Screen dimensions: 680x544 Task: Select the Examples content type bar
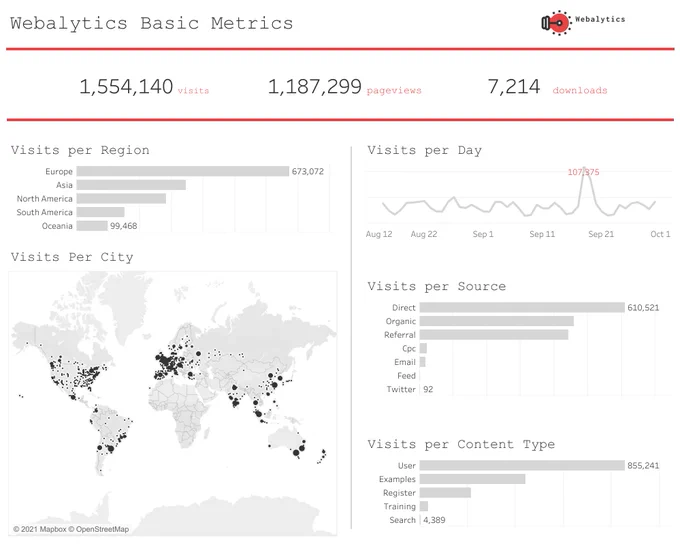[472, 479]
